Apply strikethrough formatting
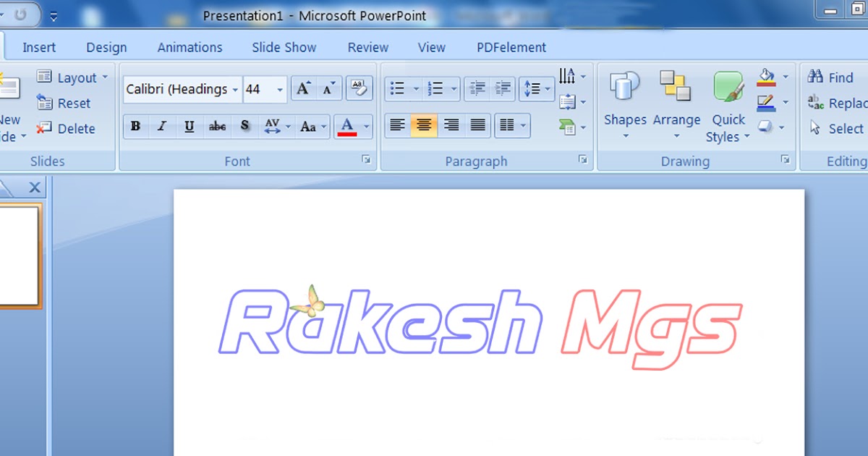 217,126
